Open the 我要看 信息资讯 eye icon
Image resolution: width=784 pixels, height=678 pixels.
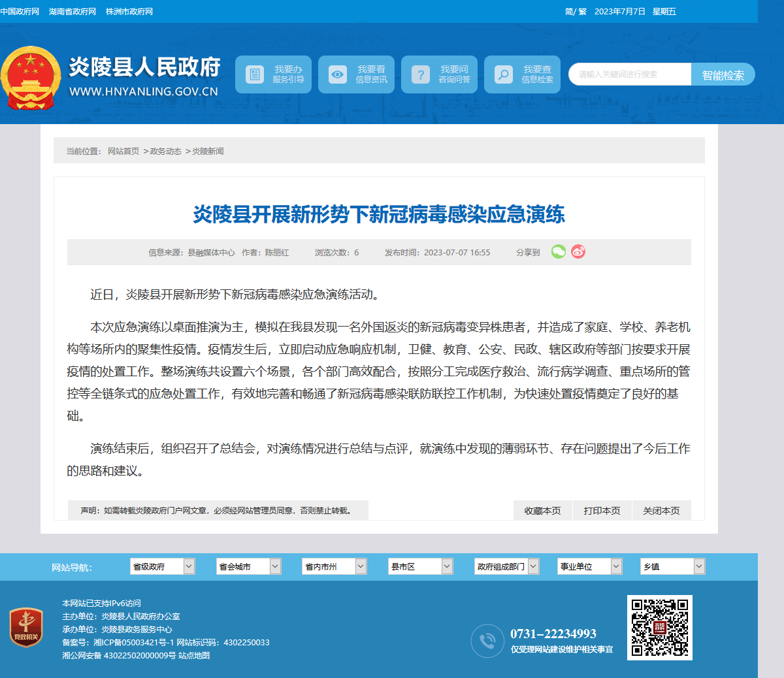[337, 74]
